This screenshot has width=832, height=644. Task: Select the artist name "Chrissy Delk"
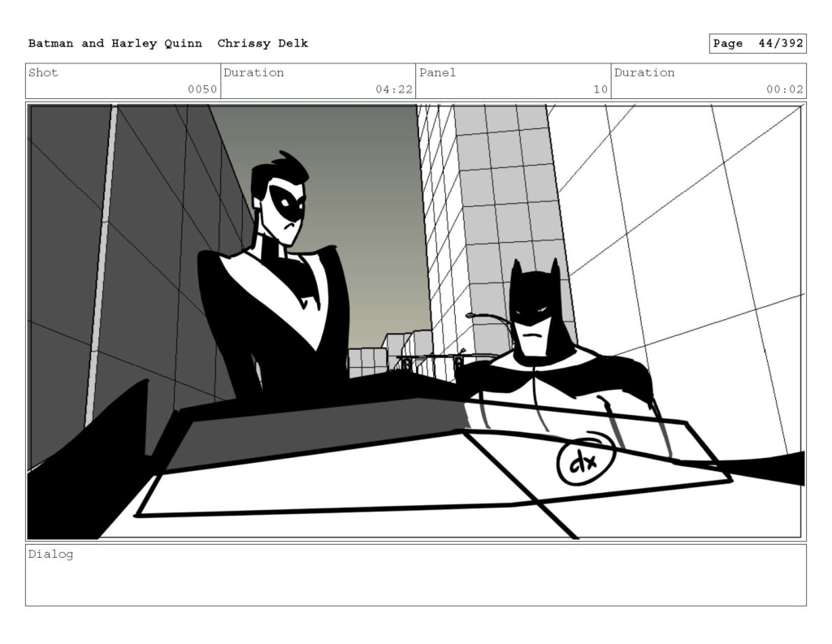coord(262,44)
